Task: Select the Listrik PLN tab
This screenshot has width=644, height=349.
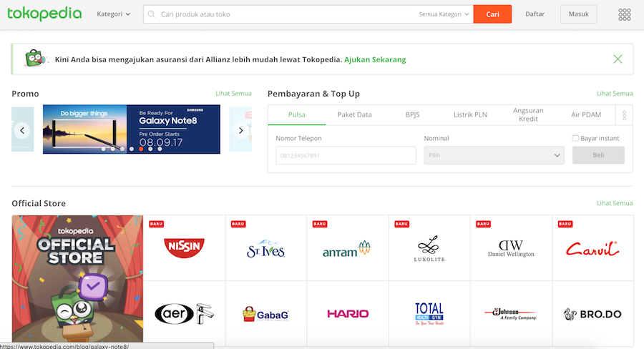Action: click(x=470, y=115)
